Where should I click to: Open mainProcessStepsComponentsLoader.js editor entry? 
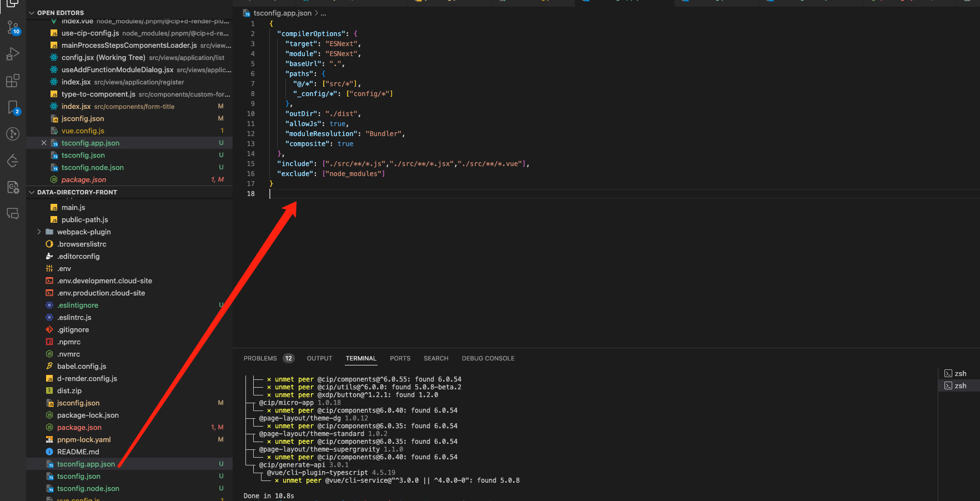point(129,45)
